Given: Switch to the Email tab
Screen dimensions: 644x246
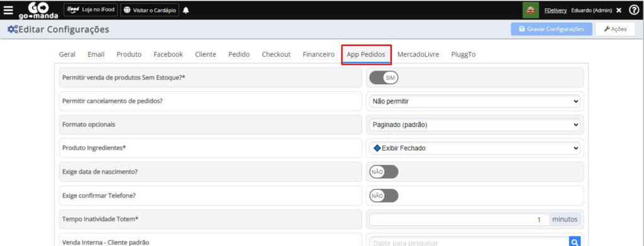Looking at the screenshot, I should click(x=96, y=54).
